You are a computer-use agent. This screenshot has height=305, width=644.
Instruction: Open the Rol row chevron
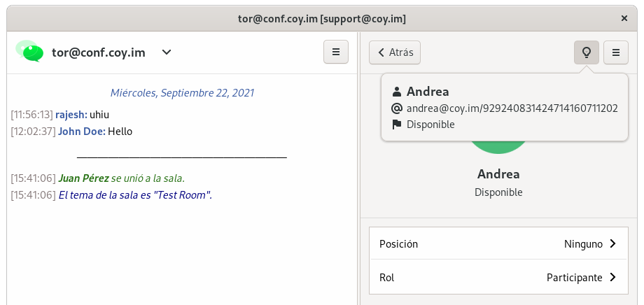pyautogui.click(x=612, y=278)
